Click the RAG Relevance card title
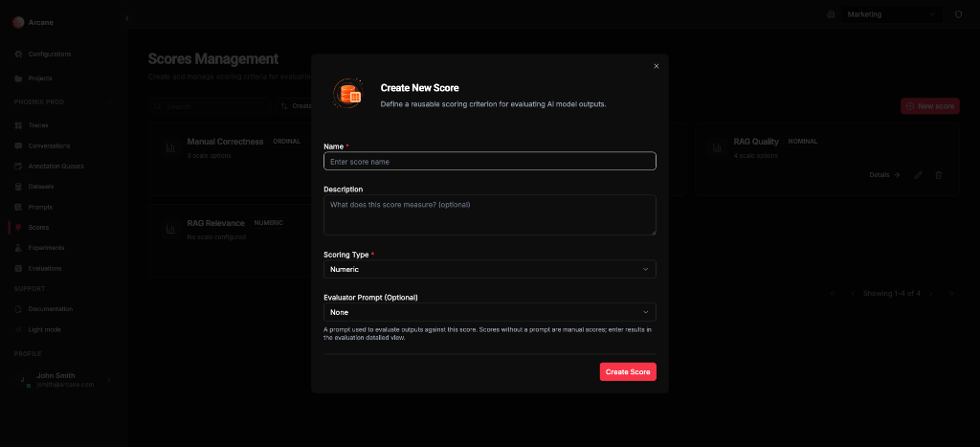The image size is (980, 447). point(215,223)
